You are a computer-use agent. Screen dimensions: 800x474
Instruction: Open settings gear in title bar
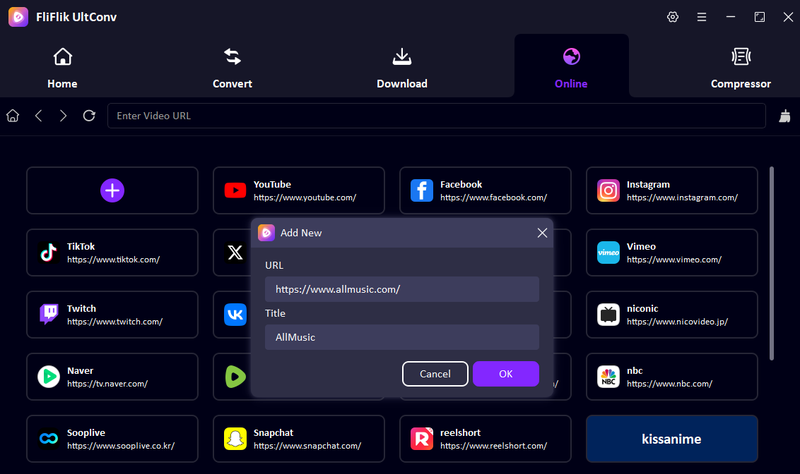click(x=672, y=17)
